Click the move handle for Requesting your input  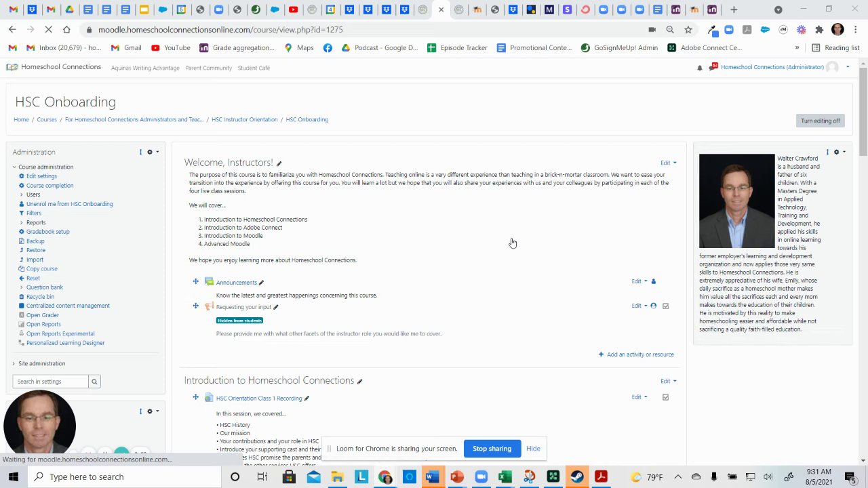pos(195,306)
